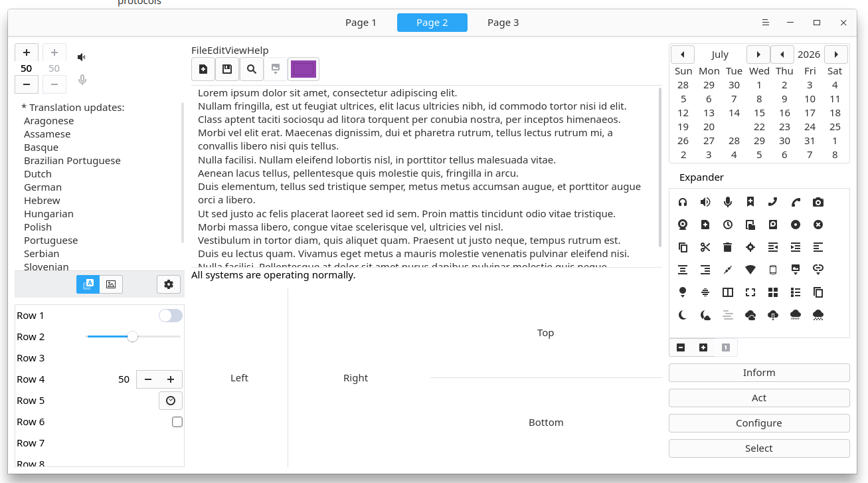Click the camera icon in the icon grid
This screenshot has height=483, width=868.
(x=818, y=202)
